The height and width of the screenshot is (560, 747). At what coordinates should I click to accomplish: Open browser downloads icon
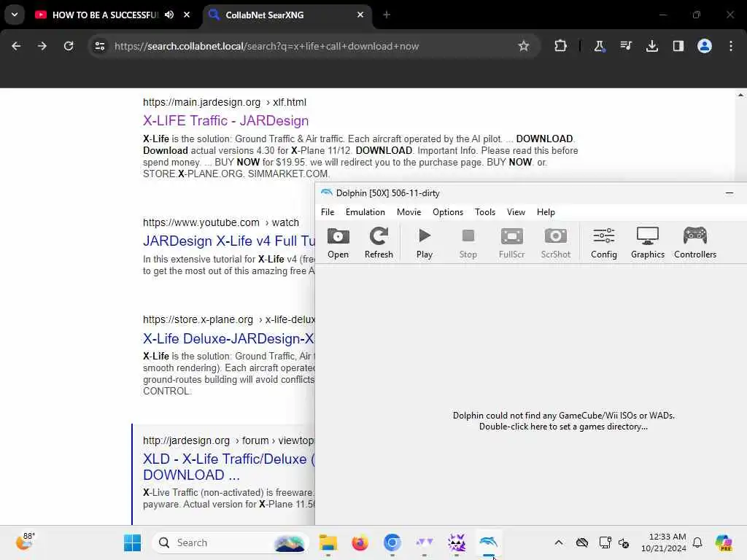[x=651, y=46]
